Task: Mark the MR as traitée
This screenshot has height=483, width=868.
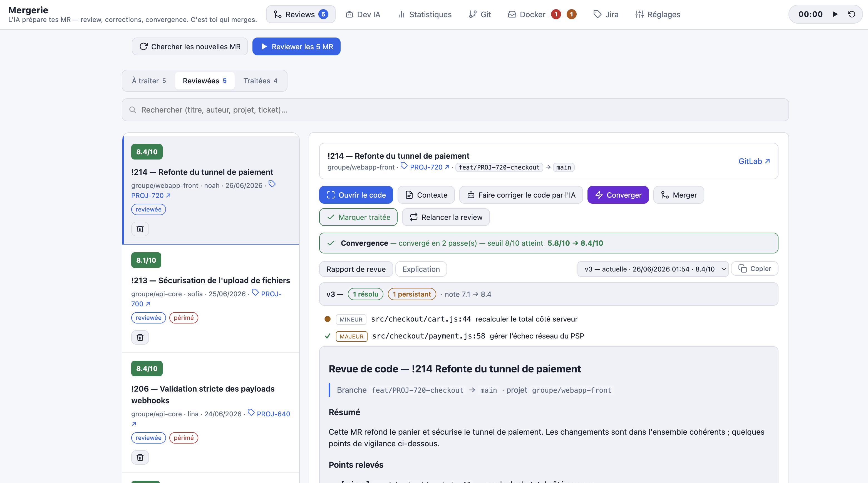Action: click(x=358, y=217)
